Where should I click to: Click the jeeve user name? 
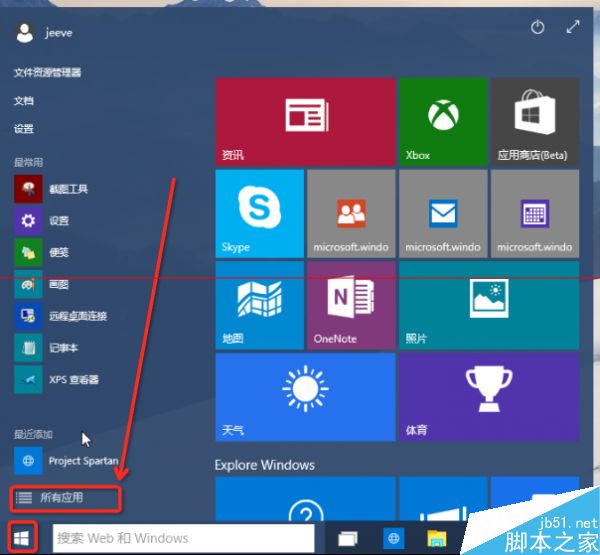(58, 33)
